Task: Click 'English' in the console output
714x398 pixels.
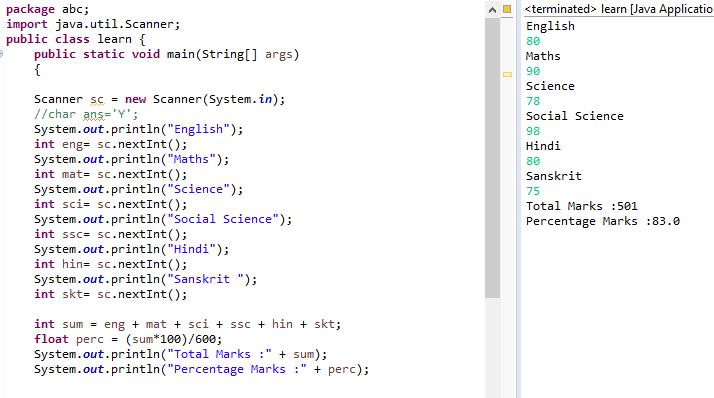Action: 550,26
